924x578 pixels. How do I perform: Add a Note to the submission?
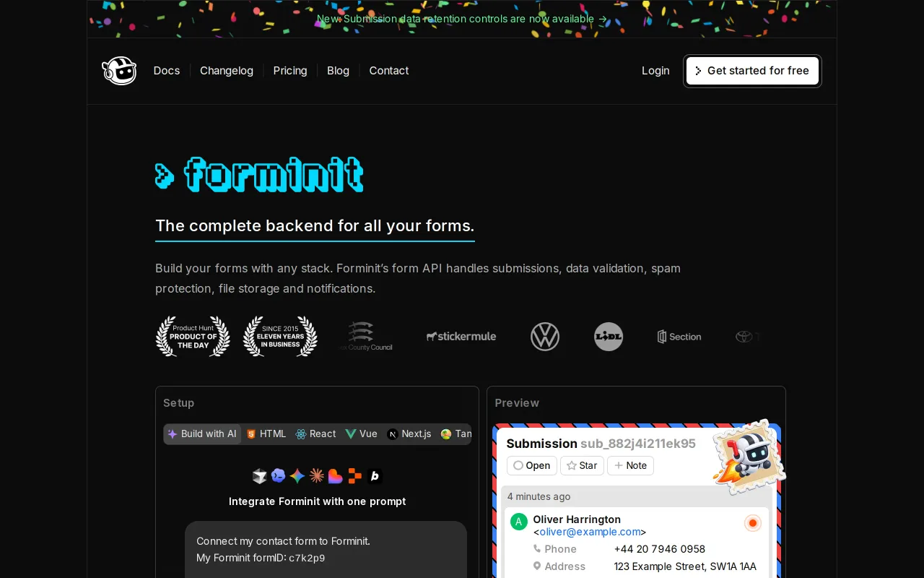(630, 466)
